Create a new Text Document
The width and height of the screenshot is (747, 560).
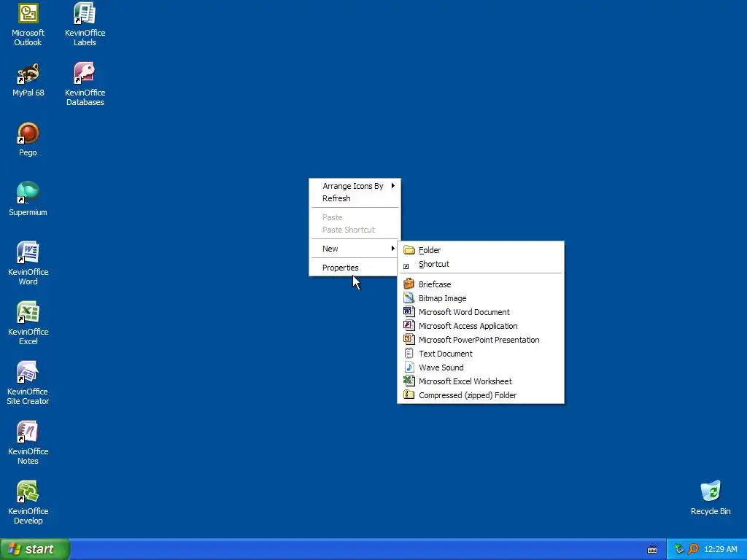(x=481, y=354)
